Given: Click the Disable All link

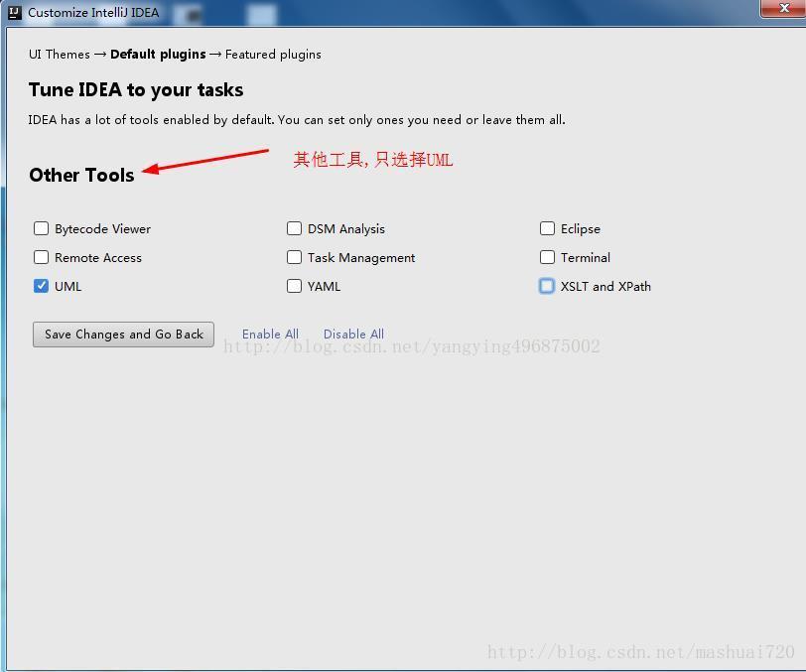Looking at the screenshot, I should click(353, 335).
